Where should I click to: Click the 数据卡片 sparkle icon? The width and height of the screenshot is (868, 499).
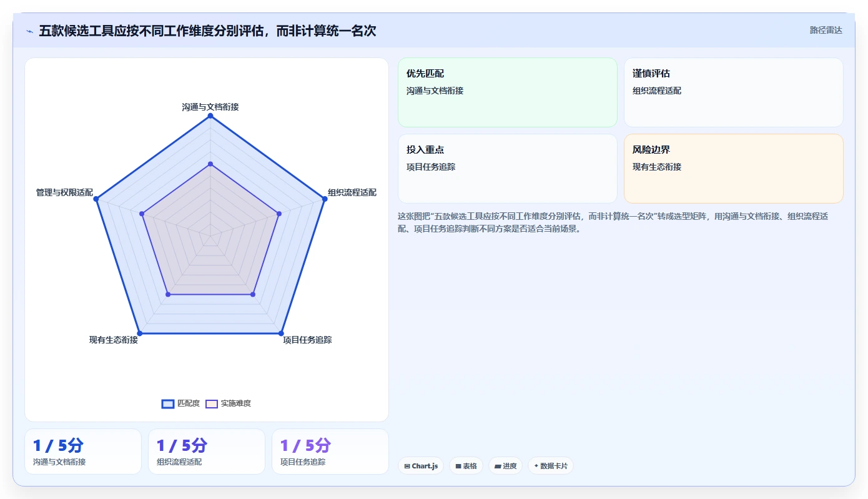(x=536, y=466)
